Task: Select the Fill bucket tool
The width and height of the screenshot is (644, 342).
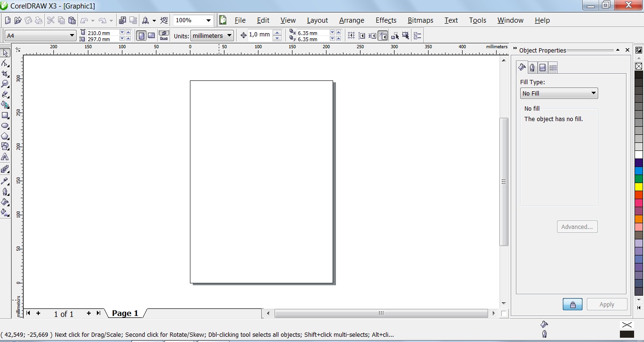Action: 5,202
